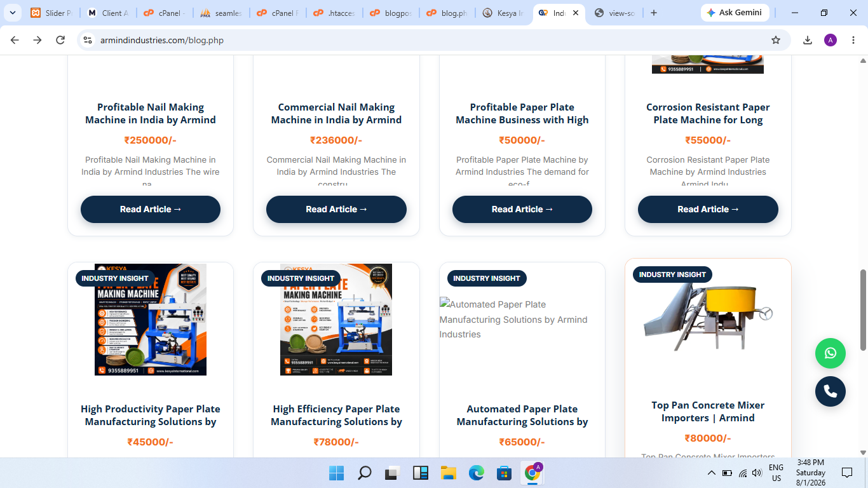This screenshot has height=488, width=868.
Task: Go forward using browser forward arrow
Action: pyautogui.click(x=37, y=40)
